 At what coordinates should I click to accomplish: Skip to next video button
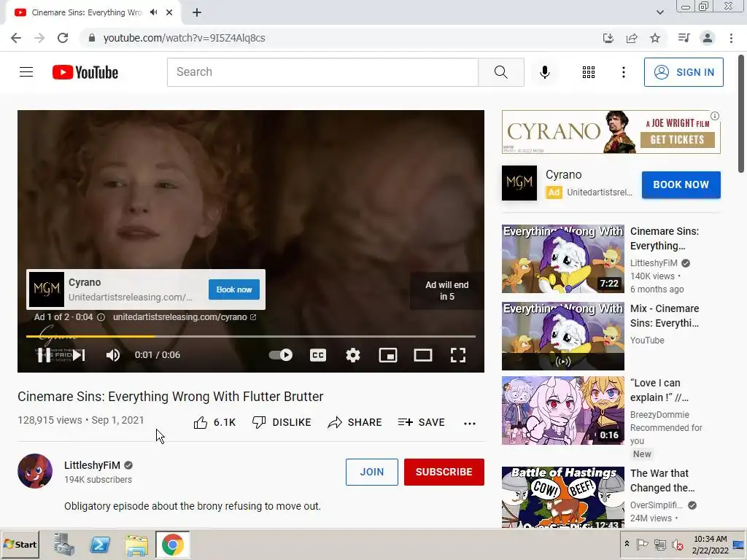click(x=79, y=355)
